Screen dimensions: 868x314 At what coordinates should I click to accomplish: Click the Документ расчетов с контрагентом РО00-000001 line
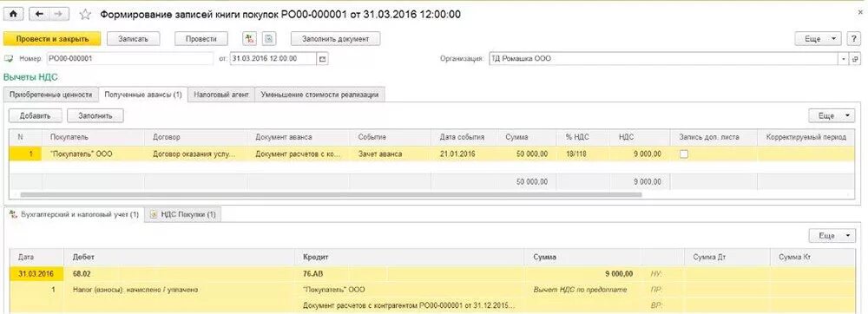click(x=410, y=305)
